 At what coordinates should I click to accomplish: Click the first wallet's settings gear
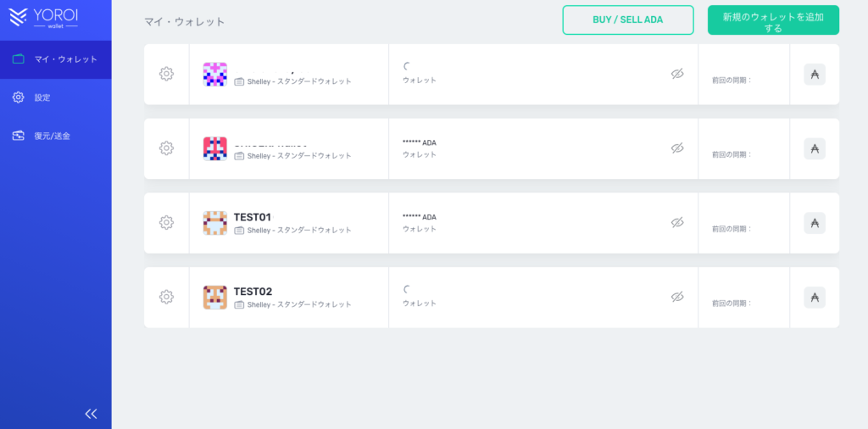[x=166, y=74]
